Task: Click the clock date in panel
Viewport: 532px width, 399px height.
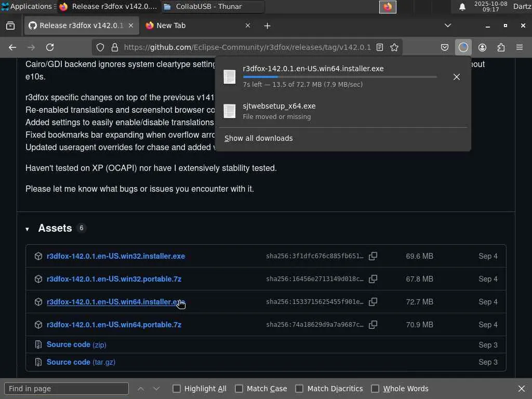Action: coord(490,6)
